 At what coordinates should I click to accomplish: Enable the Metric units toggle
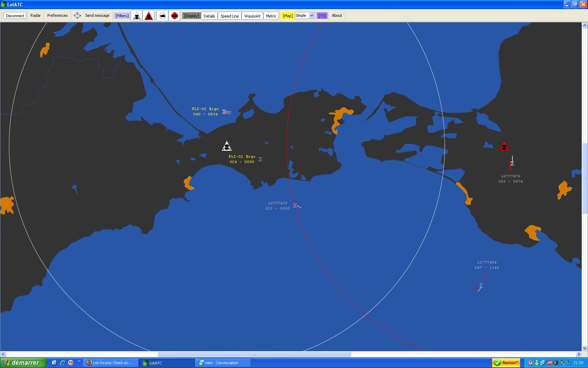pyautogui.click(x=271, y=16)
